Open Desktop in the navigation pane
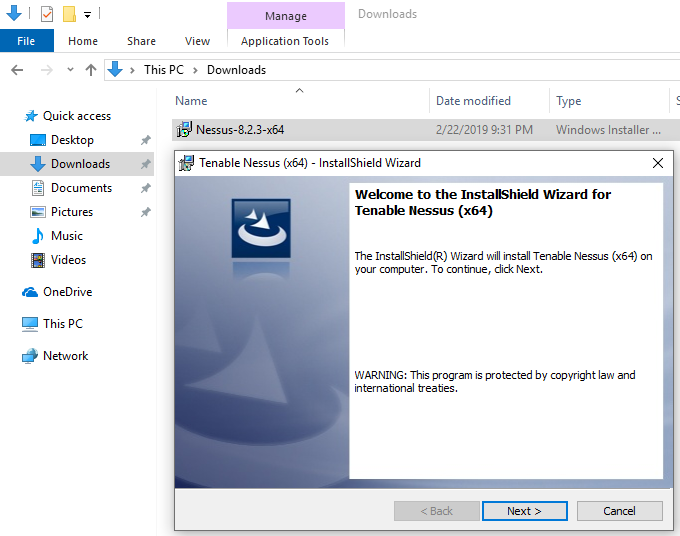Viewport: 680px width, 536px height. 72,140
